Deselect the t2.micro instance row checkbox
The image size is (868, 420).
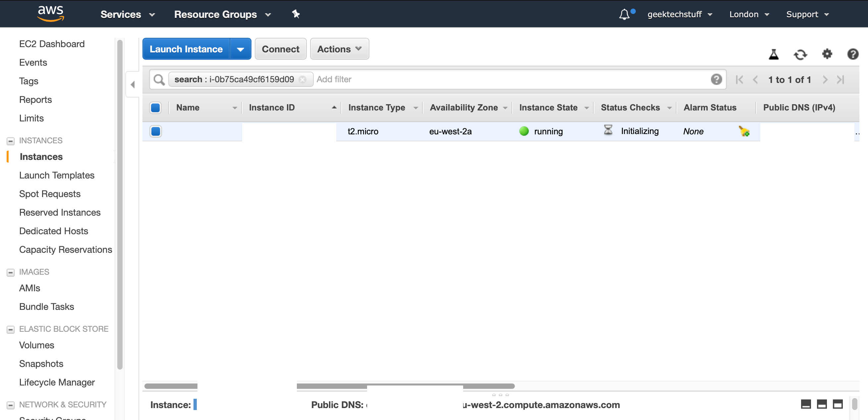click(x=155, y=131)
